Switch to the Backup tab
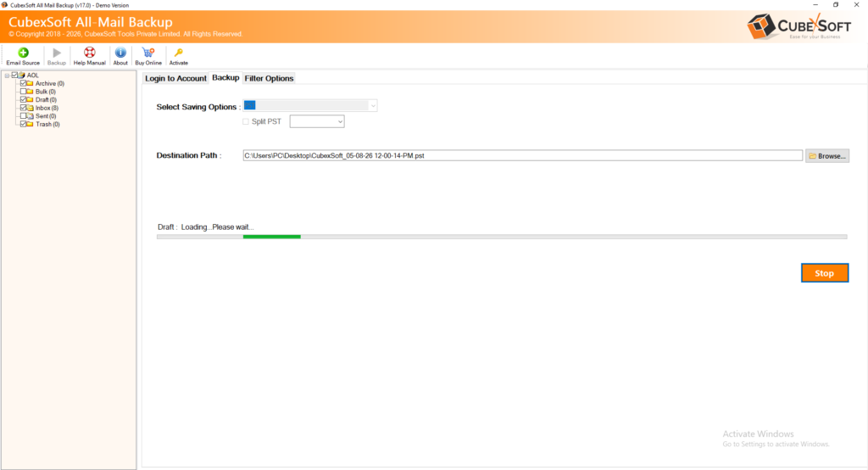Viewport: 868px width, 470px height. click(x=225, y=77)
